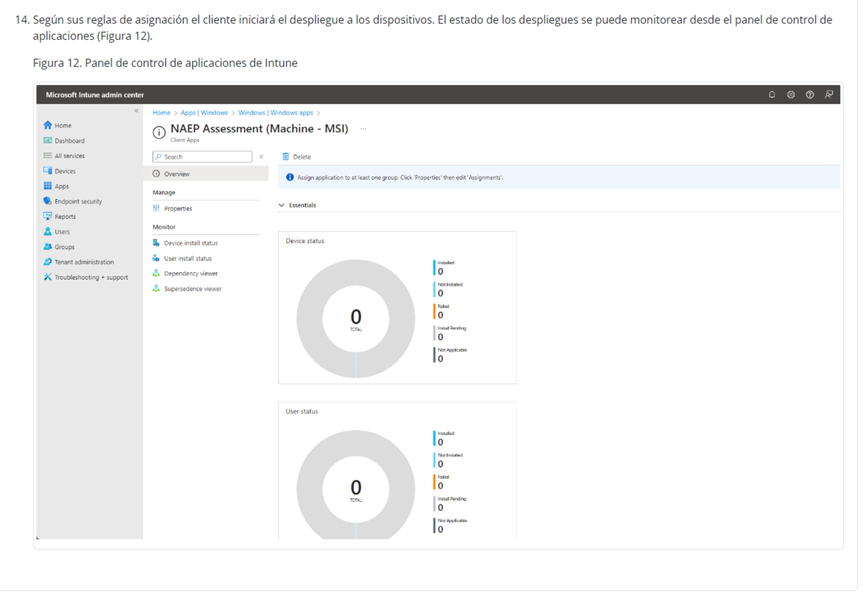Screen dimensions: 868x595
Task: Open Endpoint security shield icon
Action: [48, 201]
